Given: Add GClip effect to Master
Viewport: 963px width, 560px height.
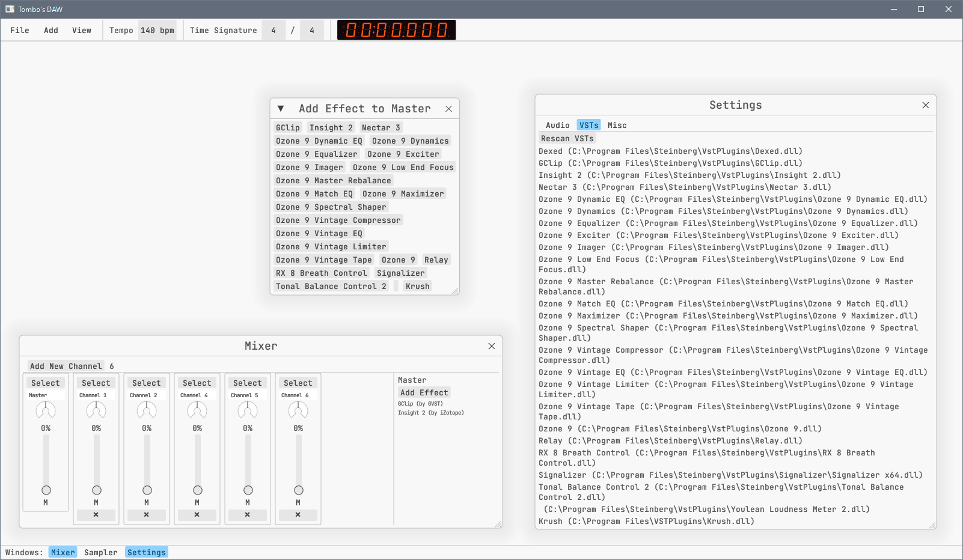Looking at the screenshot, I should pyautogui.click(x=288, y=128).
